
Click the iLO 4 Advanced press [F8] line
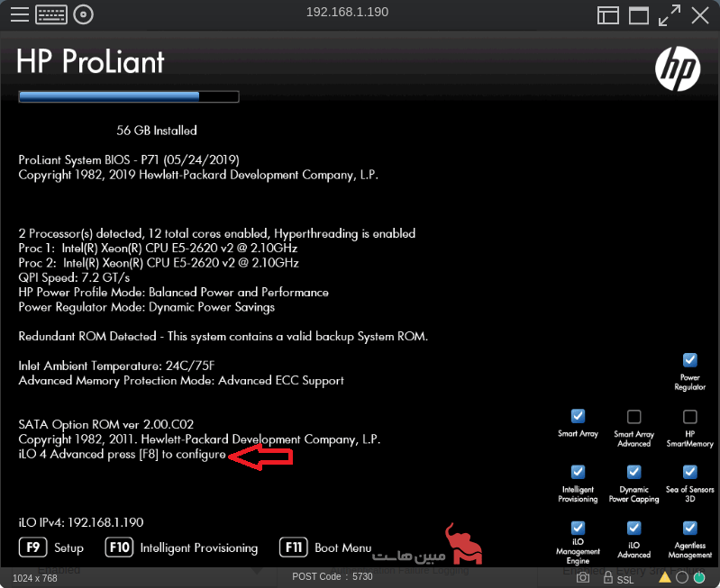123,455
